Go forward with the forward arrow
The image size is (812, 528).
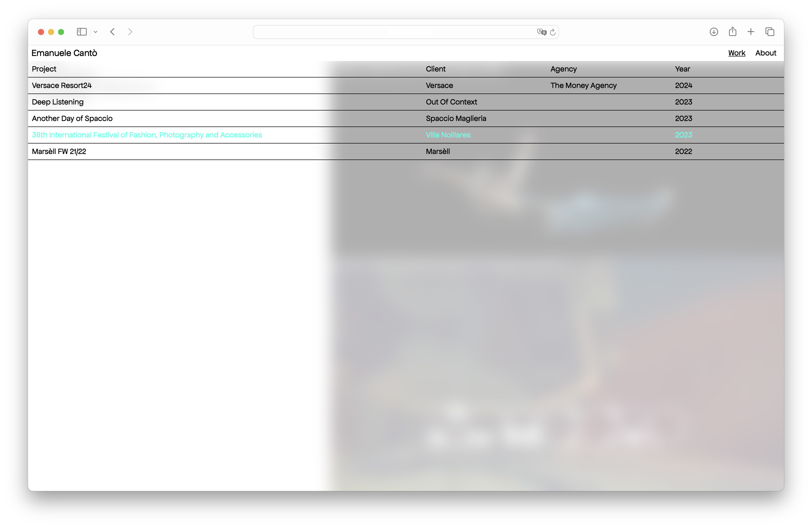click(x=130, y=32)
